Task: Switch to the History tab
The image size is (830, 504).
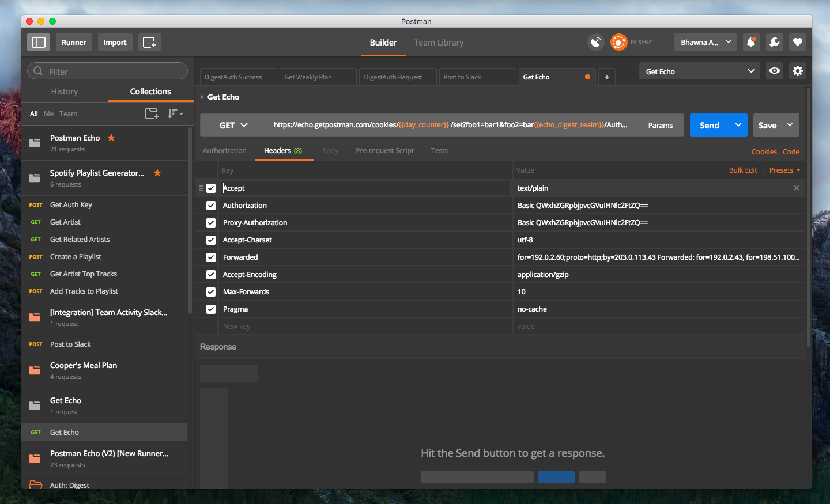Action: 65,92
